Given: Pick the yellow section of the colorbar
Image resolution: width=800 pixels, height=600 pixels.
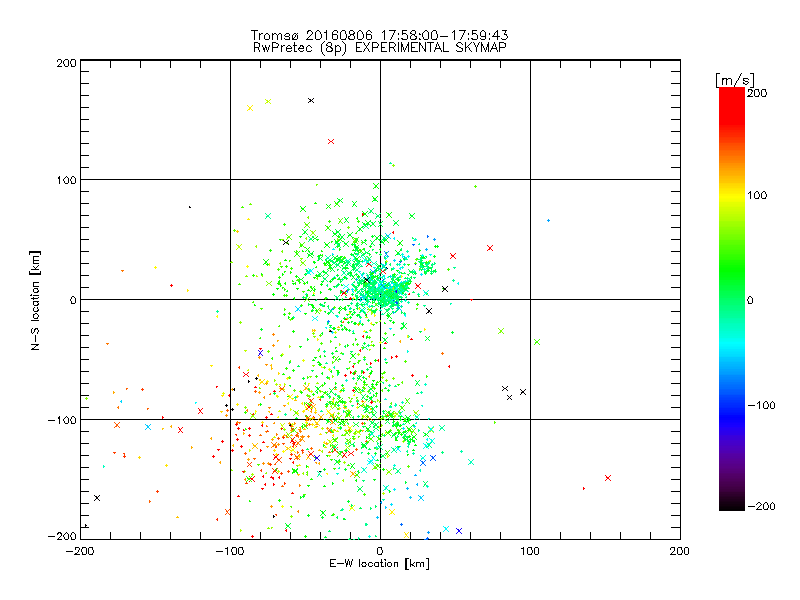Looking at the screenshot, I should pos(732,195).
